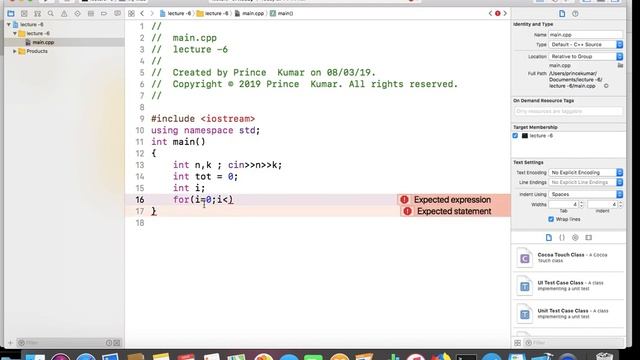The image size is (640, 360).
Task: Select main.cpp in project navigator
Action: click(64, 42)
